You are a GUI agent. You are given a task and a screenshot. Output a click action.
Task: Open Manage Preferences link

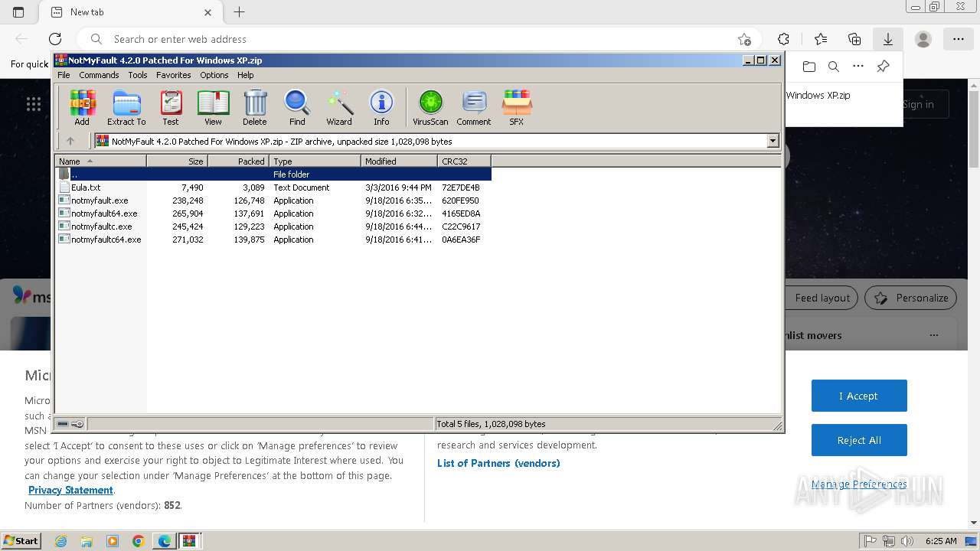[x=859, y=484]
